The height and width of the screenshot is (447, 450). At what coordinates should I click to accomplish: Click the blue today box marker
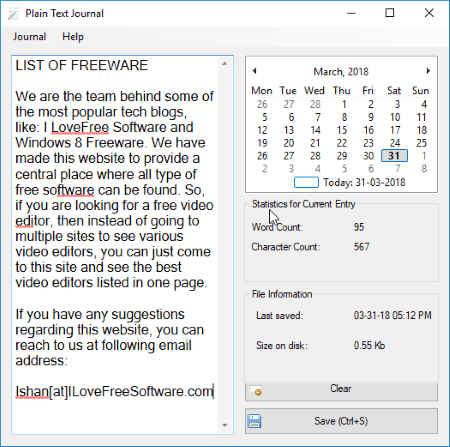[x=306, y=182]
